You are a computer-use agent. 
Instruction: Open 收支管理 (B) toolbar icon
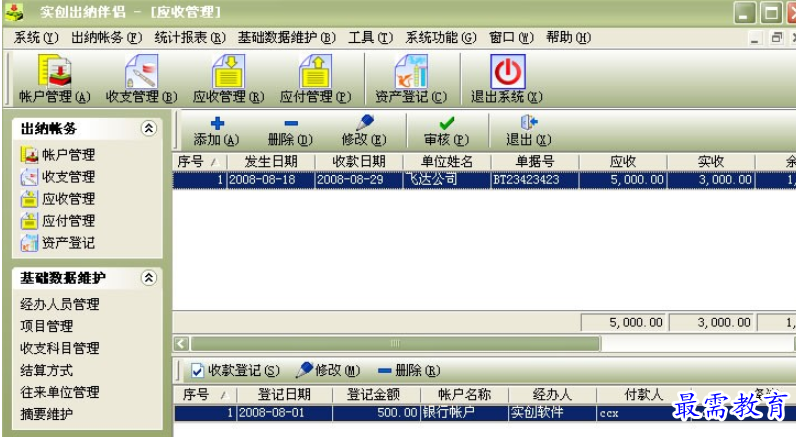[x=142, y=72]
